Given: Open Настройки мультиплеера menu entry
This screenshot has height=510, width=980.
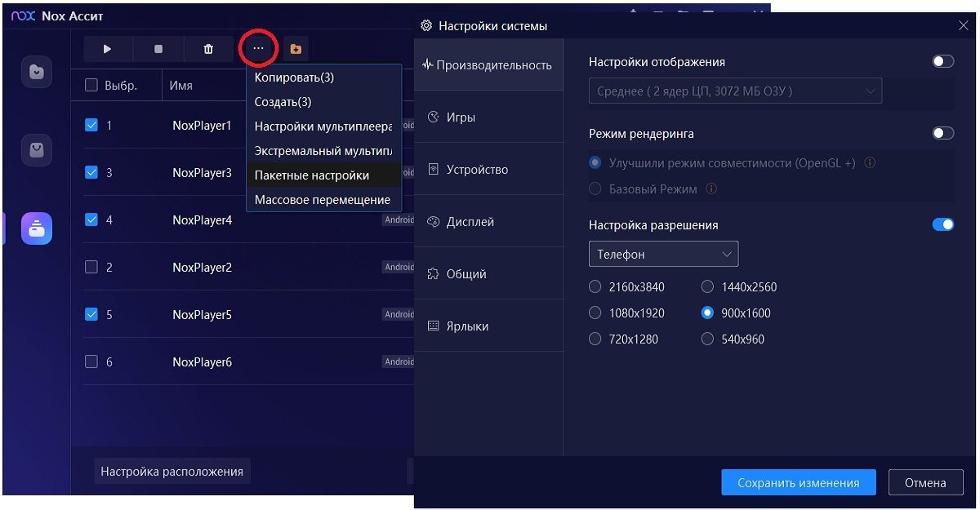Looking at the screenshot, I should [323, 126].
